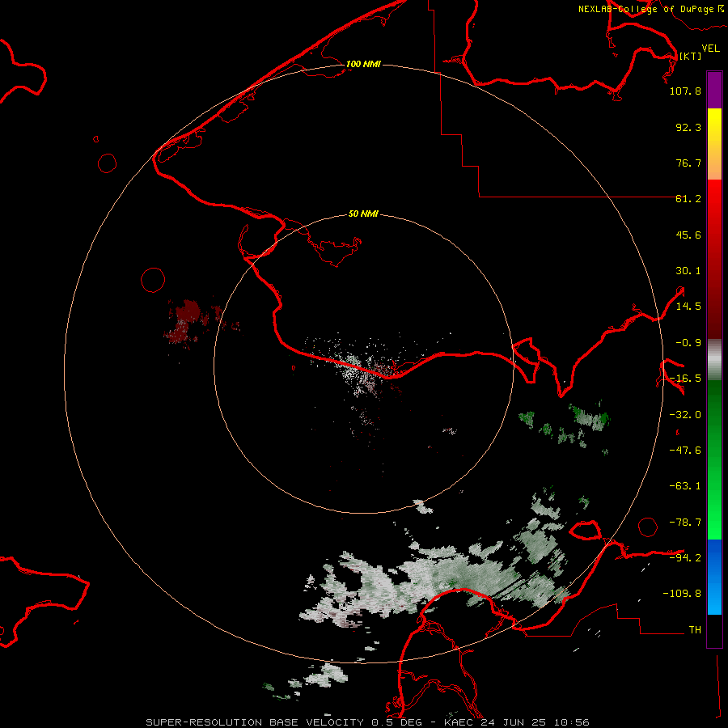Screen dimensions: 728x728
Task: Click the 14.5 scale value
Action: click(688, 307)
